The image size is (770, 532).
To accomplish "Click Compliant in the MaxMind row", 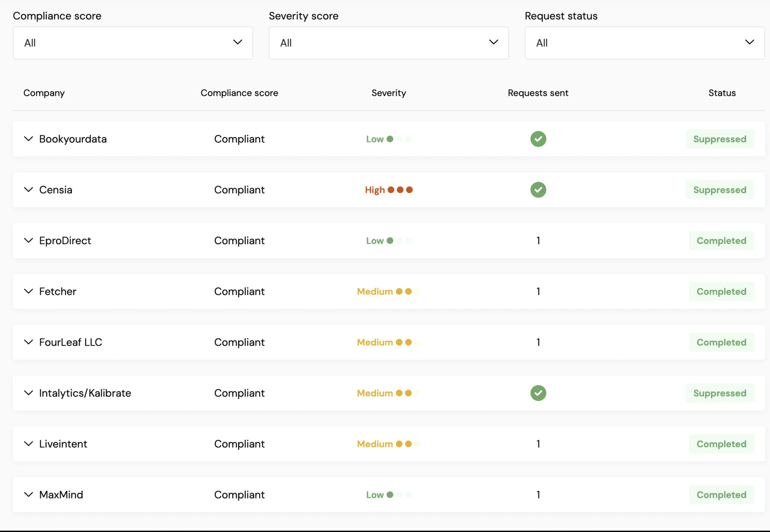I will click(239, 495).
